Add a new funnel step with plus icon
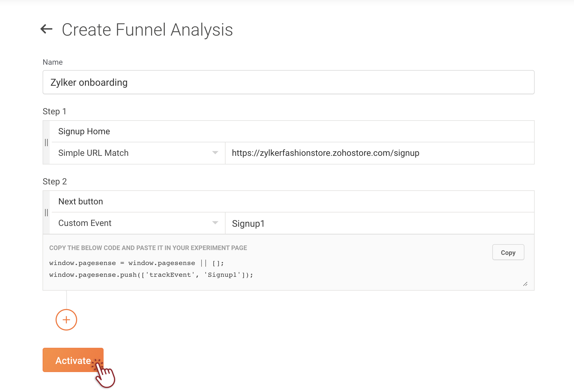 click(x=66, y=320)
